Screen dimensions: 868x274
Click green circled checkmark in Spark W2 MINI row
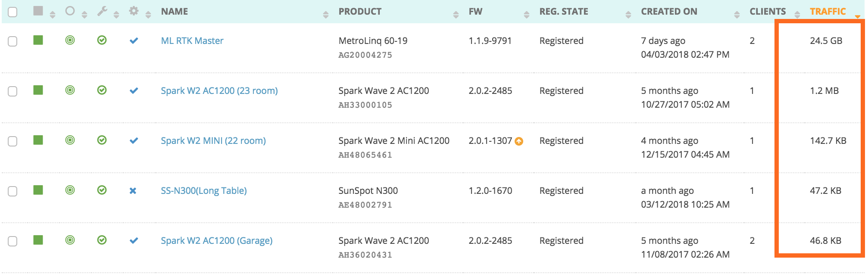click(x=102, y=140)
